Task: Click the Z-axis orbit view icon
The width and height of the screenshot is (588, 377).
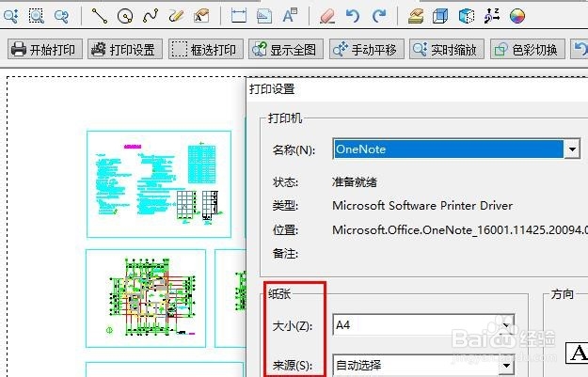Action: (x=492, y=16)
